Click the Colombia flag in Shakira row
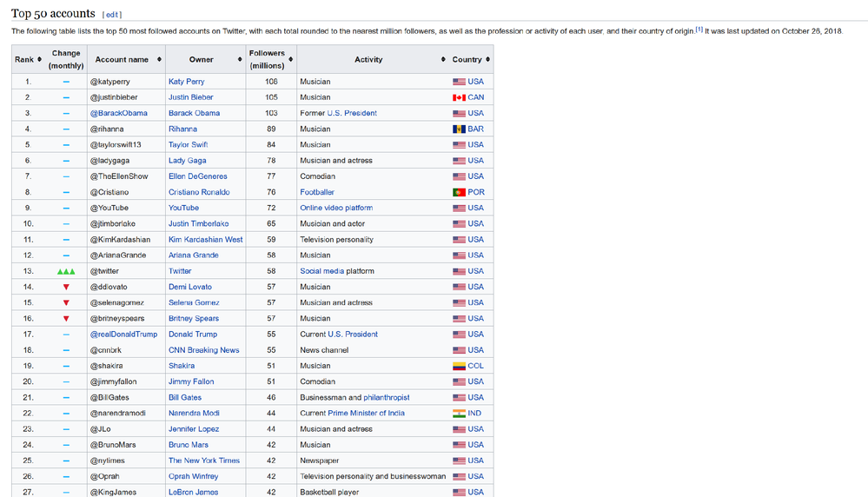This screenshot has height=497, width=868. 459,366
